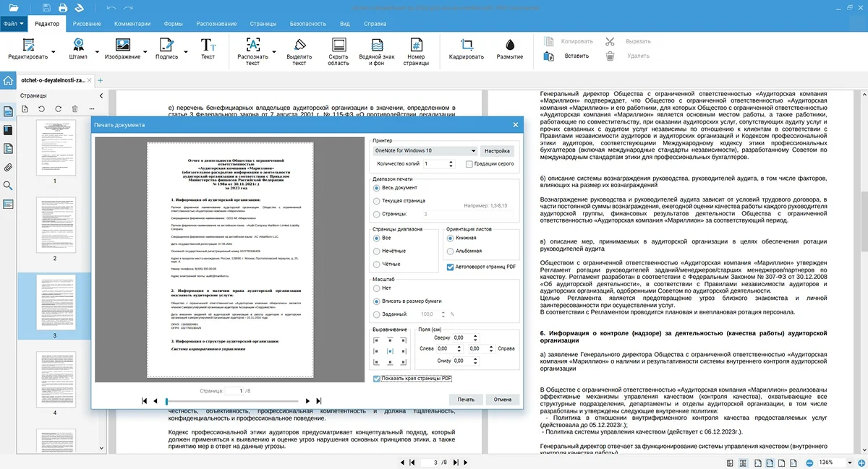Click the Подпись signature tool

[x=166, y=49]
